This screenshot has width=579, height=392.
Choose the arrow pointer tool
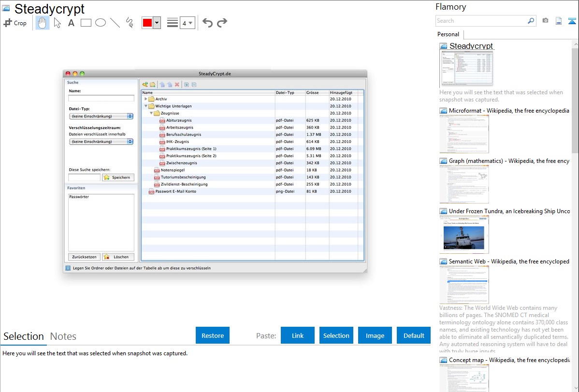click(57, 23)
